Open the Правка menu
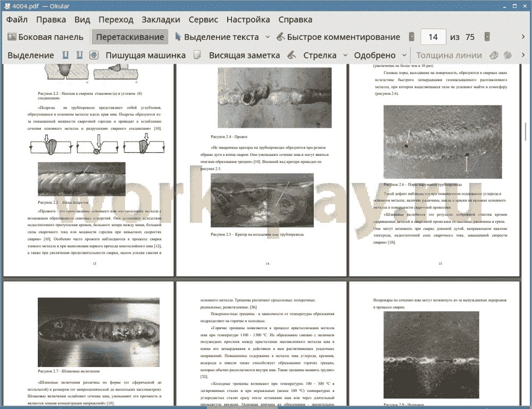 51,20
